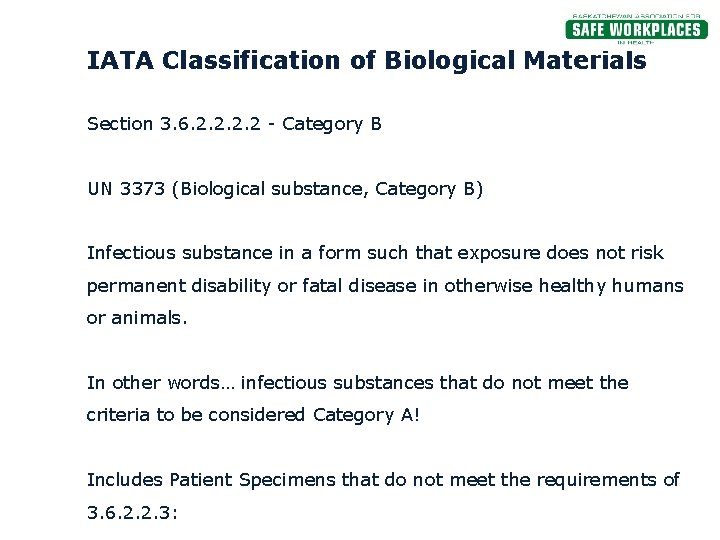The image size is (720, 540).
Task: Click the '3.6.2.2.3:' reference at bottom
Action: 132,511
